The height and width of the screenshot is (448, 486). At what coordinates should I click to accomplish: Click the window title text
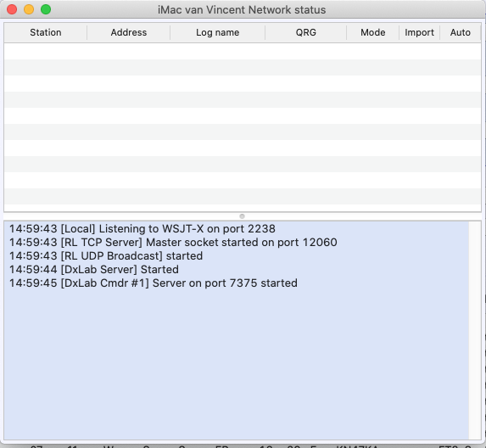(242, 9)
